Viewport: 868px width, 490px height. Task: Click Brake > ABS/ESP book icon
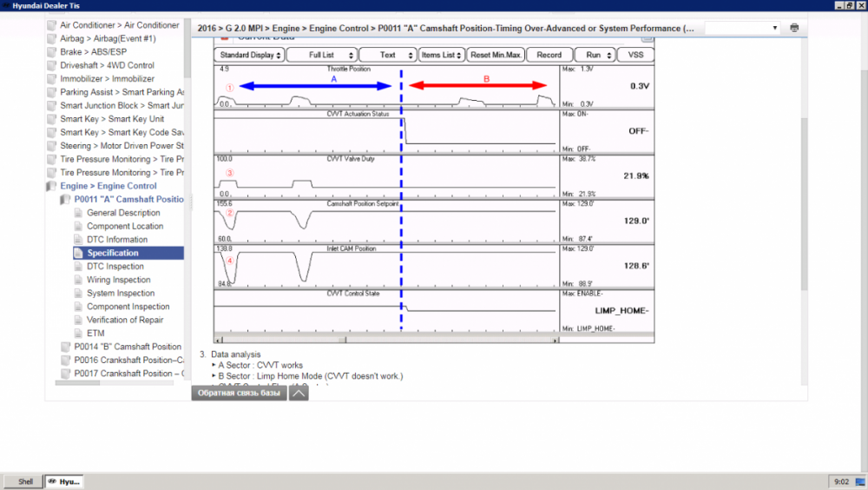(x=51, y=51)
